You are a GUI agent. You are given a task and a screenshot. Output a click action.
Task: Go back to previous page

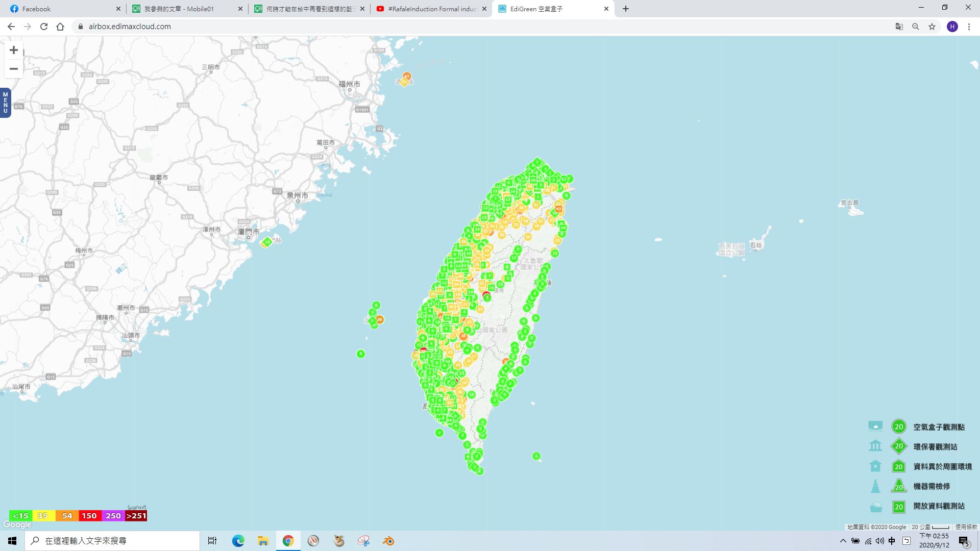pos(11,27)
